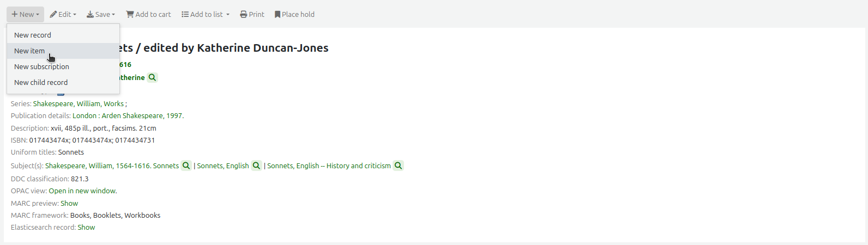The height and width of the screenshot is (245, 868).
Task: Collapse the New dropdown button
Action: [x=25, y=14]
